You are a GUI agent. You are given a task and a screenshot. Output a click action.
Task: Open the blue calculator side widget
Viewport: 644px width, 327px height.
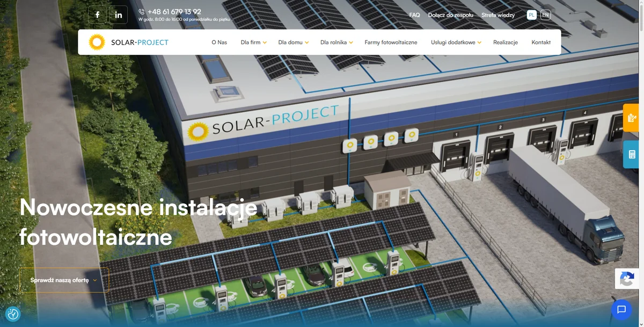click(631, 155)
